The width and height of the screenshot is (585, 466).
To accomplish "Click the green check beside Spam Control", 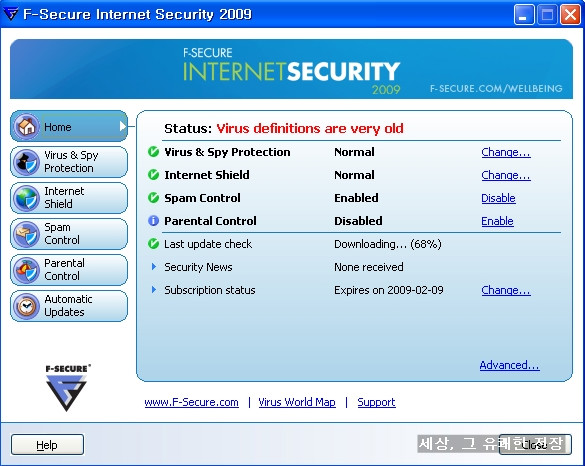I will 153,198.
